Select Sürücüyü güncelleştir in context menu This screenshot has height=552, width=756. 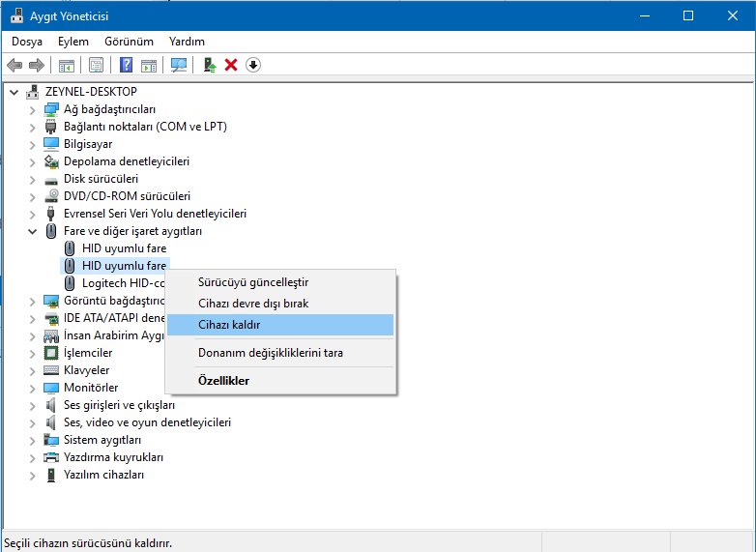click(x=252, y=282)
